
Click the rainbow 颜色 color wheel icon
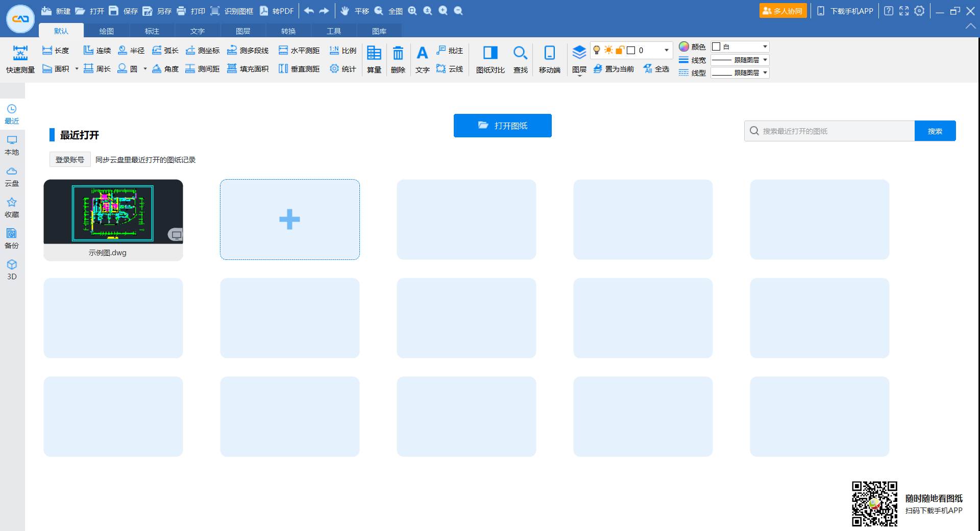(684, 46)
